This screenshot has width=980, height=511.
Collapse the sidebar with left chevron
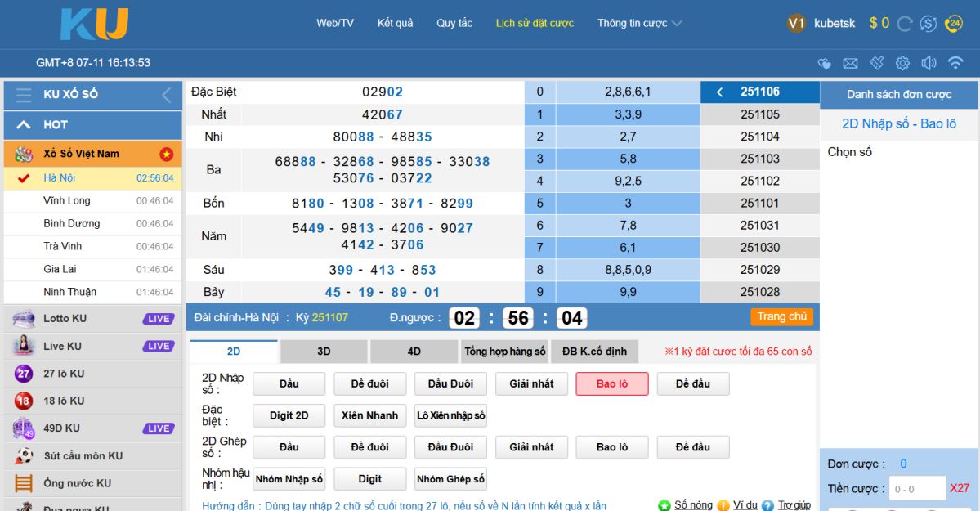point(167,95)
